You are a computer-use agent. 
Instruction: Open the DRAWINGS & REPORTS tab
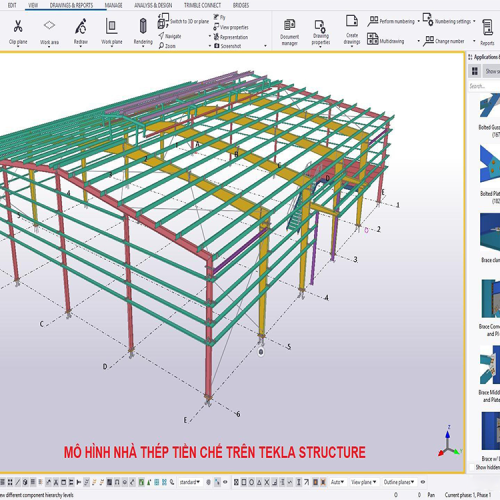tap(71, 5)
